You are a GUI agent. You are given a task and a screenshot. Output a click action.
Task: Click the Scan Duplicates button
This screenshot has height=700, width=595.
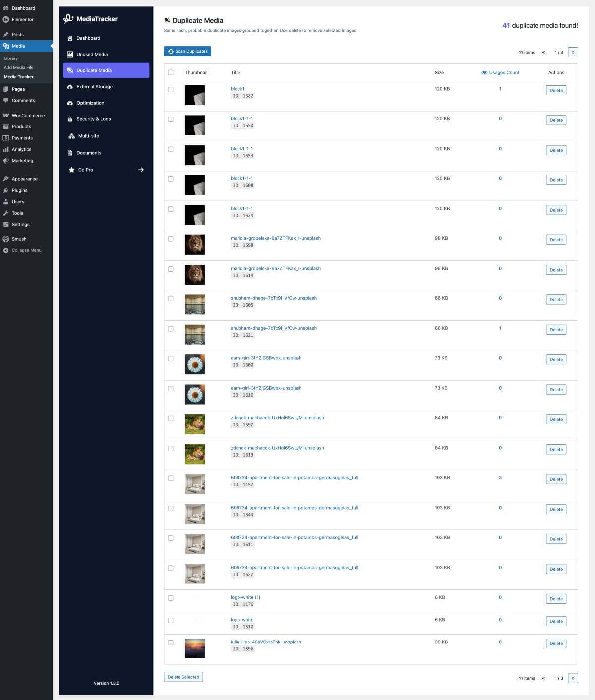pyautogui.click(x=187, y=51)
